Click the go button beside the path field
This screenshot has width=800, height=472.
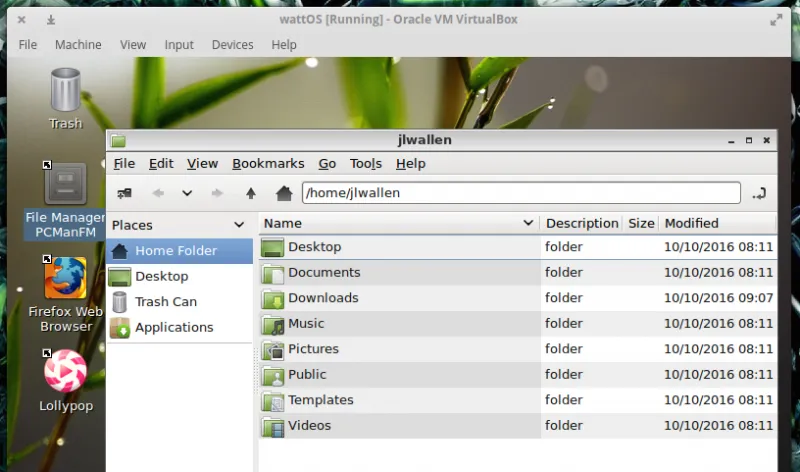pyautogui.click(x=759, y=193)
